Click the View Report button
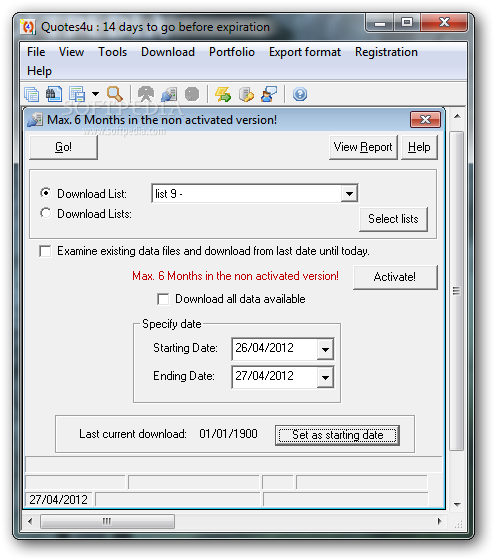The width and height of the screenshot is (495, 560). tap(363, 147)
